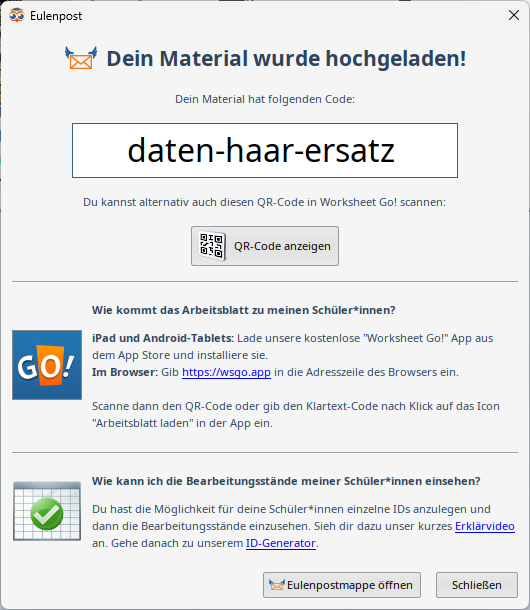Click the QR code icon on the button
The image size is (530, 610).
tap(212, 246)
